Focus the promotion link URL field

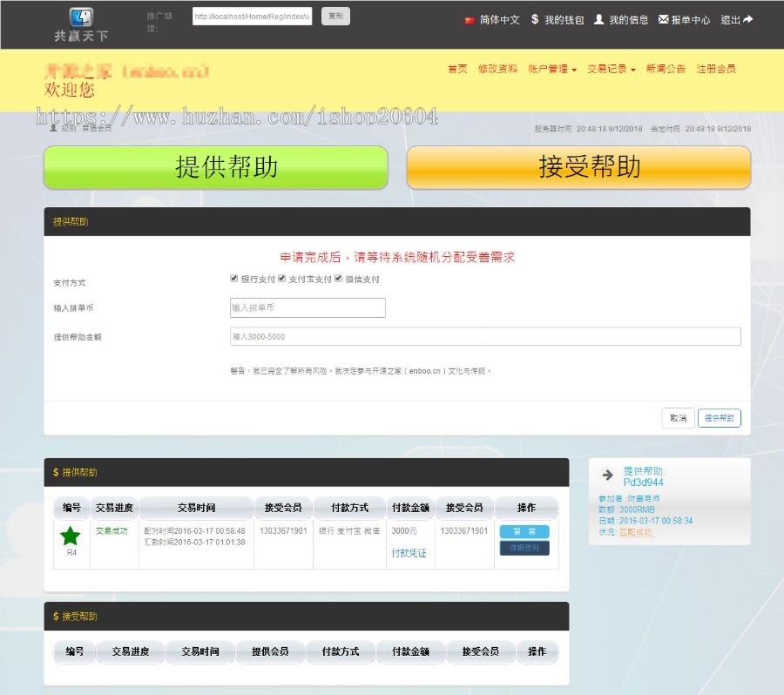pos(252,16)
